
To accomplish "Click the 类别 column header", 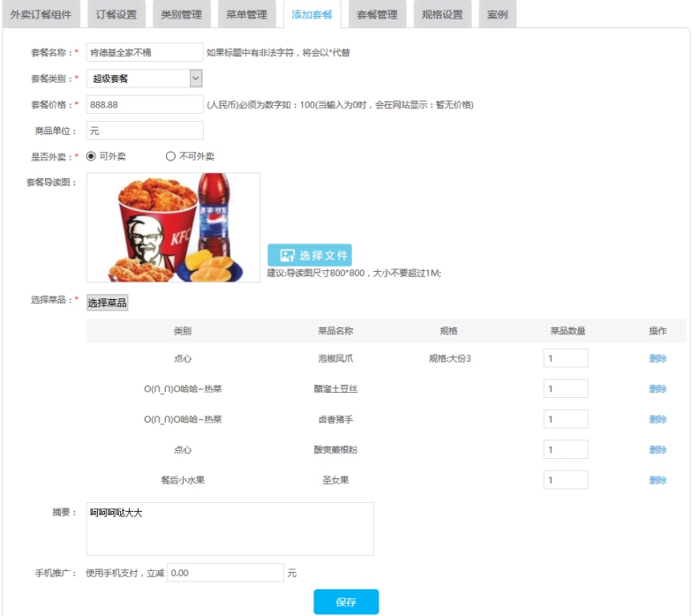I will [183, 331].
